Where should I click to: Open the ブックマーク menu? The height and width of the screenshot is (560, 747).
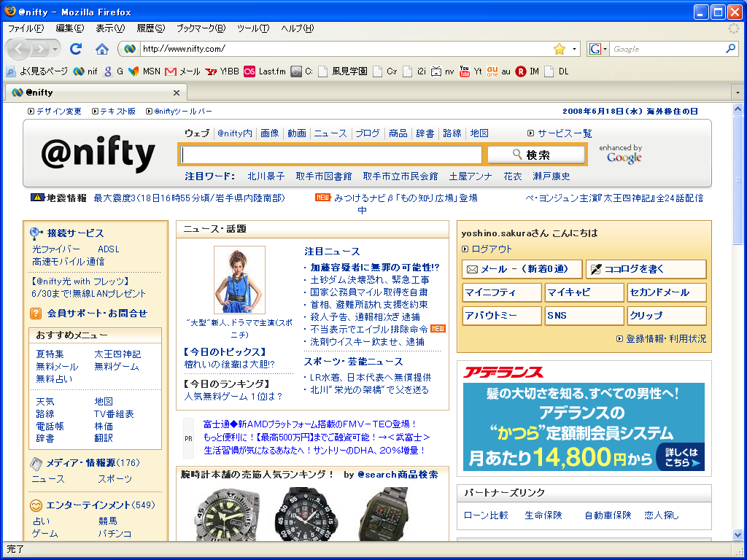coord(201,28)
